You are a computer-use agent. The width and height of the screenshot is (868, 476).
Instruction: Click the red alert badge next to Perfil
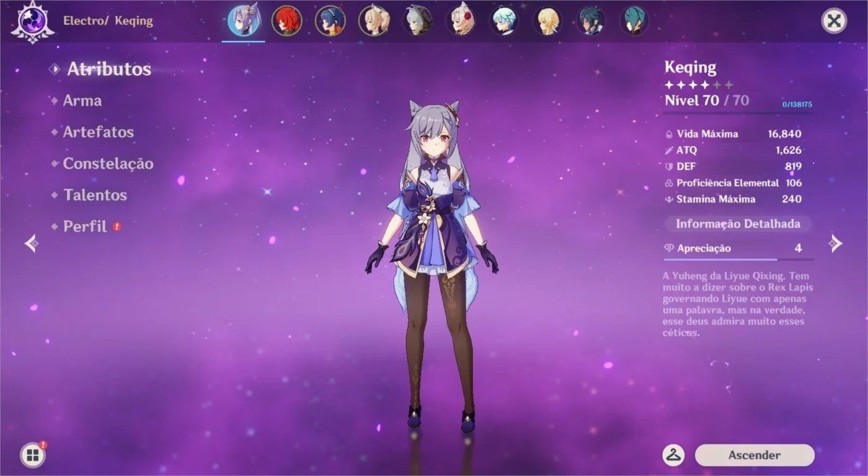click(117, 227)
